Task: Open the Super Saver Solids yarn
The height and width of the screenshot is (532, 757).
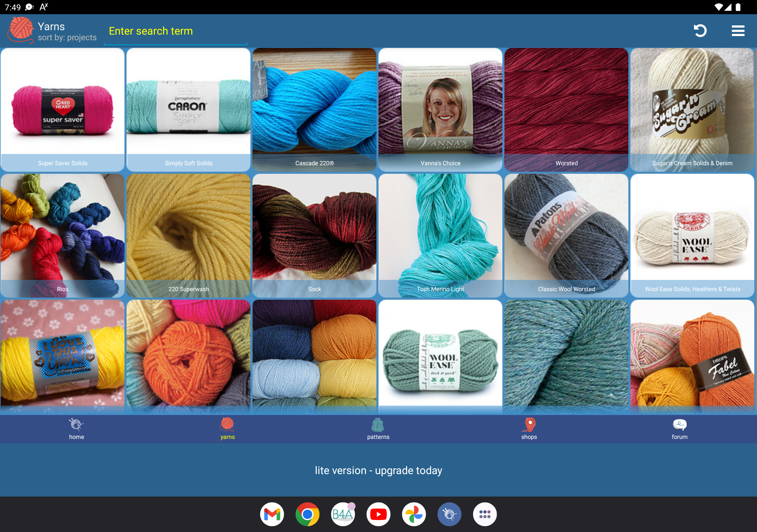Action: [63, 110]
